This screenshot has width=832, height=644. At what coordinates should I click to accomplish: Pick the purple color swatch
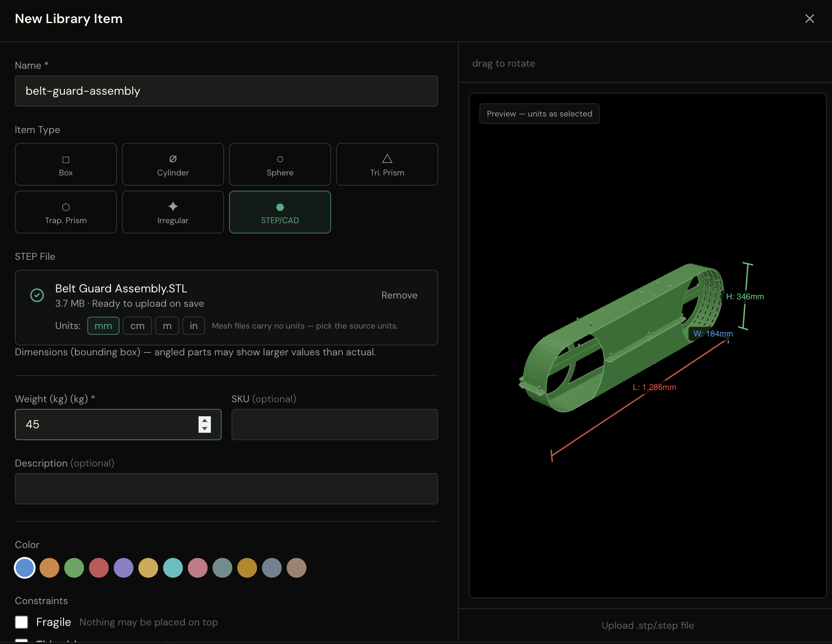[124, 568]
